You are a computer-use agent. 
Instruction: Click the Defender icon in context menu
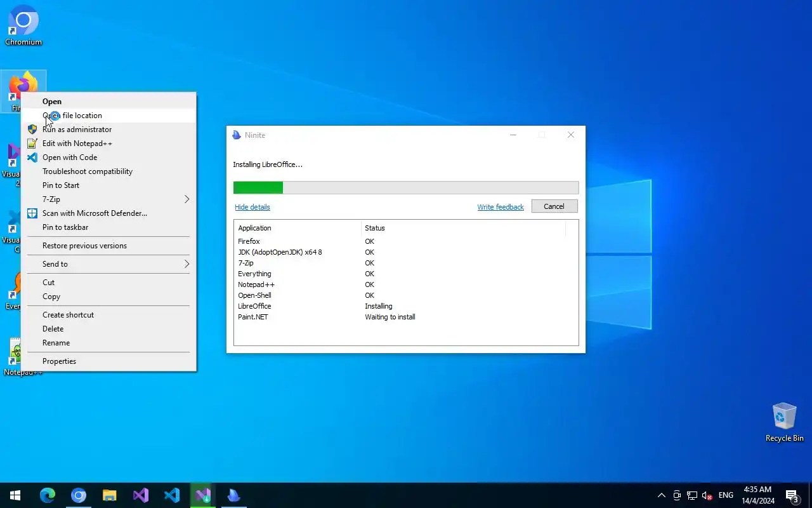(32, 213)
